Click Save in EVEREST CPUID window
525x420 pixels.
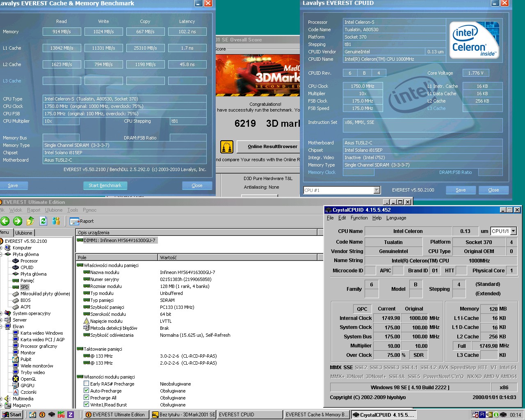461,190
